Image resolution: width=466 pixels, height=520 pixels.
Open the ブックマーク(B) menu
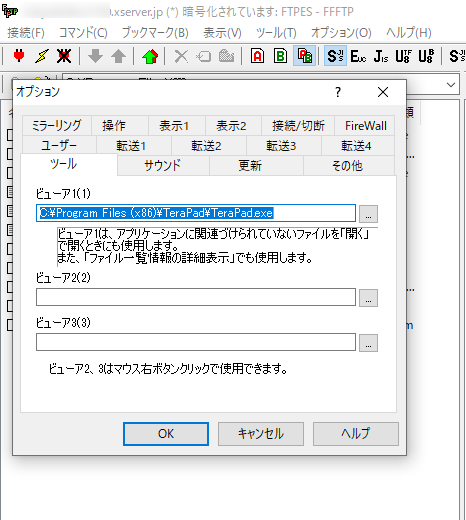pos(155,33)
